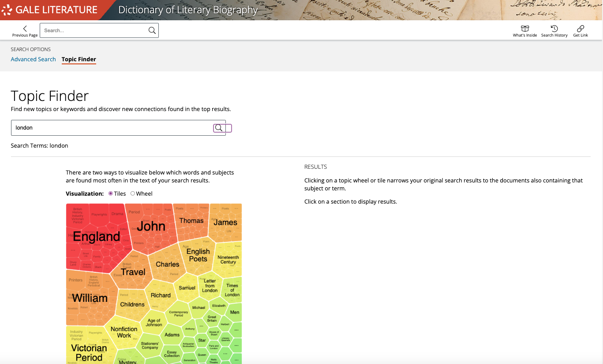Click the Printers sub-tile above William

(x=75, y=280)
